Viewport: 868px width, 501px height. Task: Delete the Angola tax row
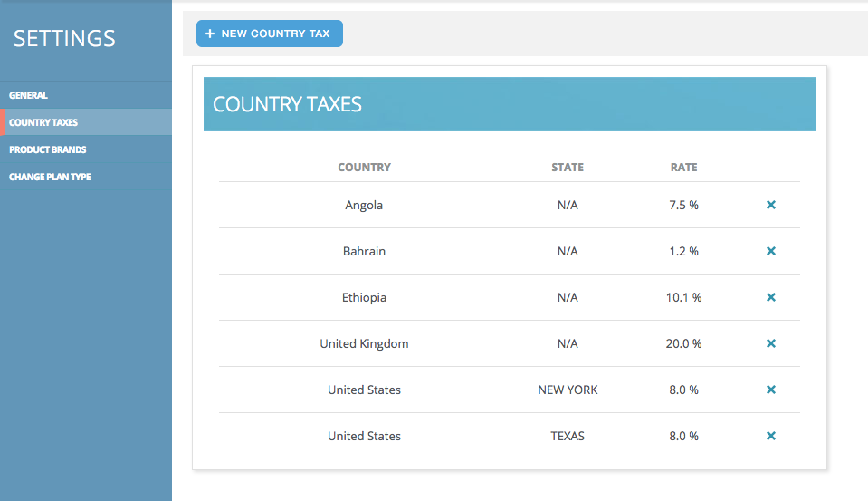[x=770, y=205]
